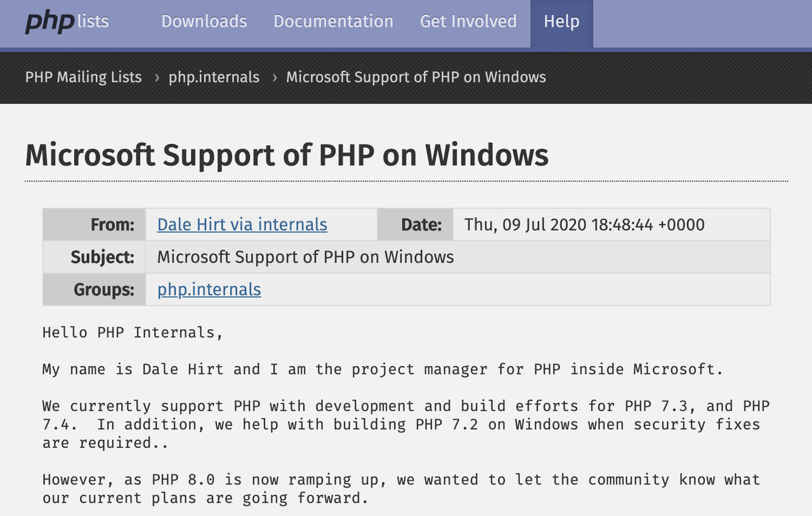Open the Downloads menu item
Viewport: 812px width, 516px height.
click(x=204, y=22)
